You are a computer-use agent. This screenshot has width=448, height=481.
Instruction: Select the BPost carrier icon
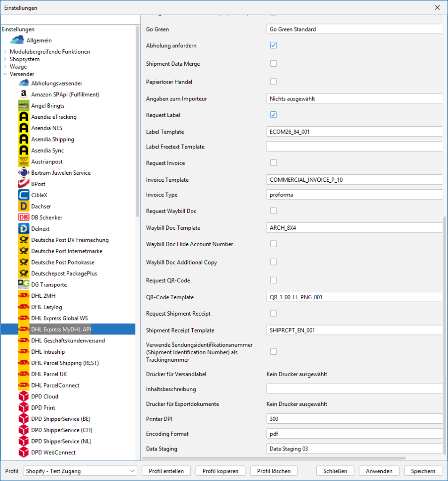[x=24, y=184]
